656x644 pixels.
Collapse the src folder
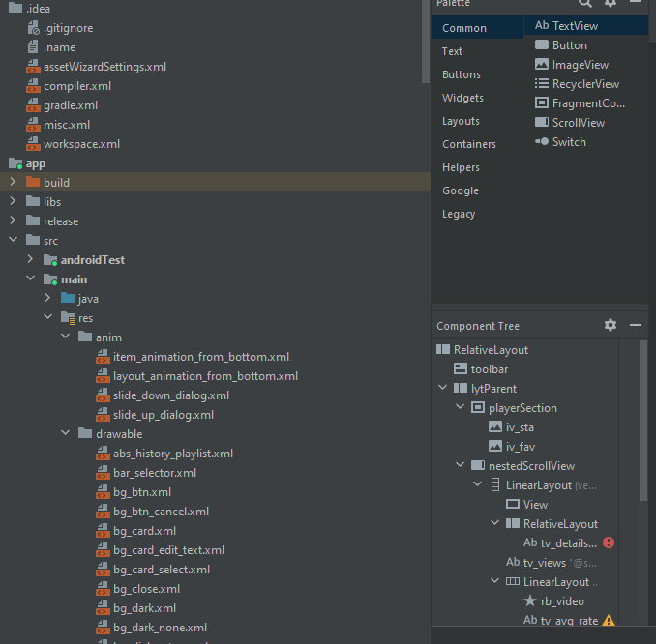pos(13,240)
